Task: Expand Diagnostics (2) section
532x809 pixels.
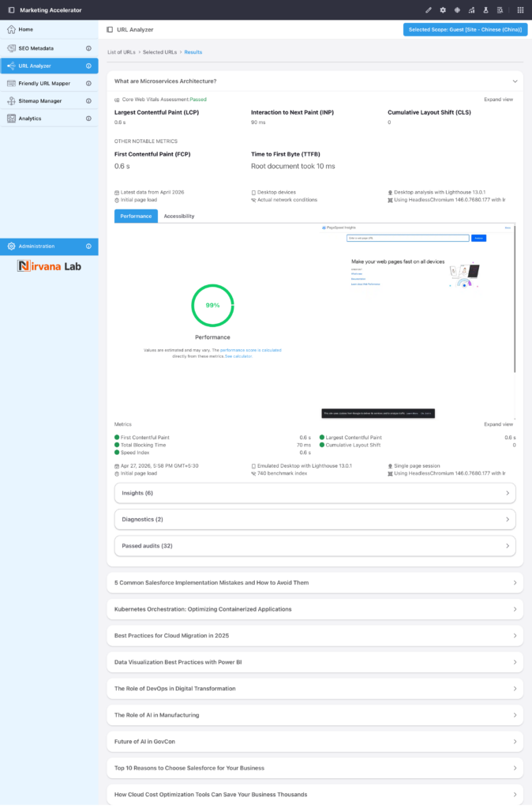Action: (x=315, y=520)
